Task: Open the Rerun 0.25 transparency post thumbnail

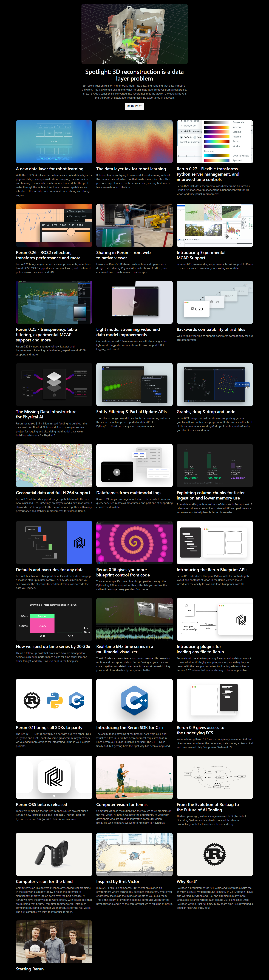Action: (x=54, y=302)
